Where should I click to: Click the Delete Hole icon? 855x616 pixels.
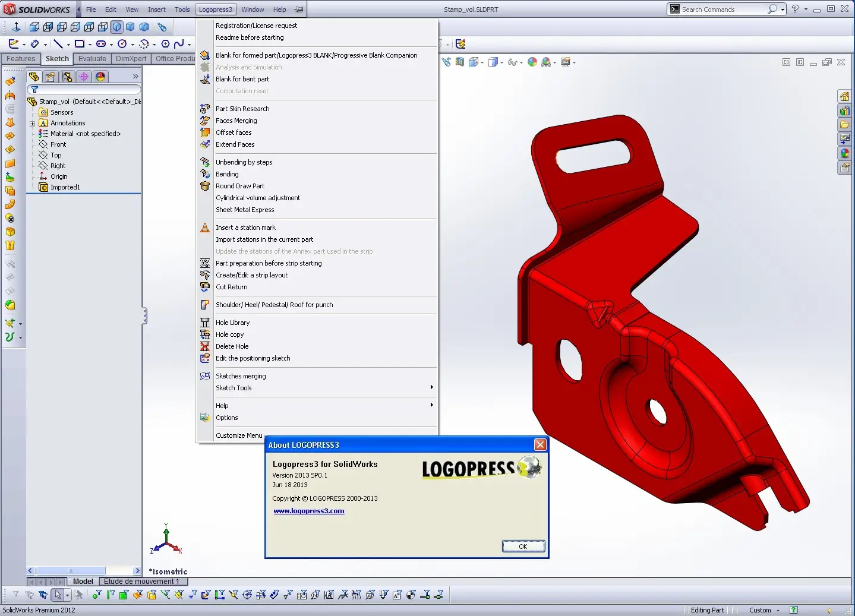click(205, 346)
